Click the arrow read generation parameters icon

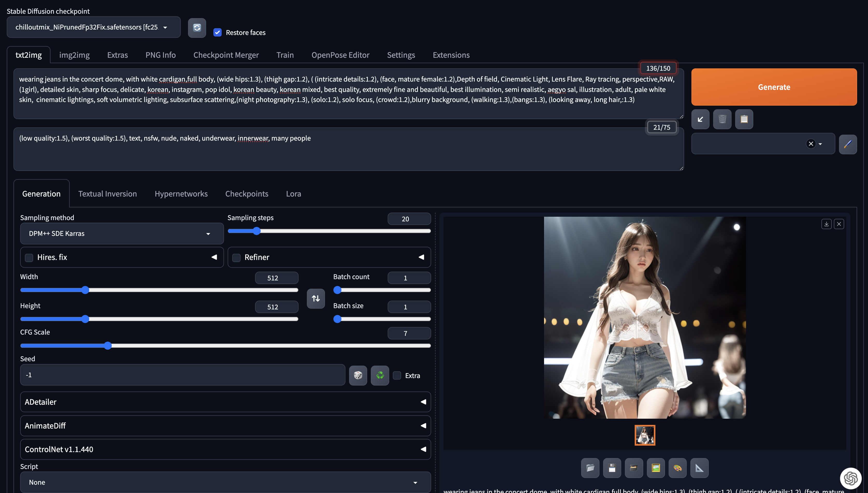click(700, 119)
